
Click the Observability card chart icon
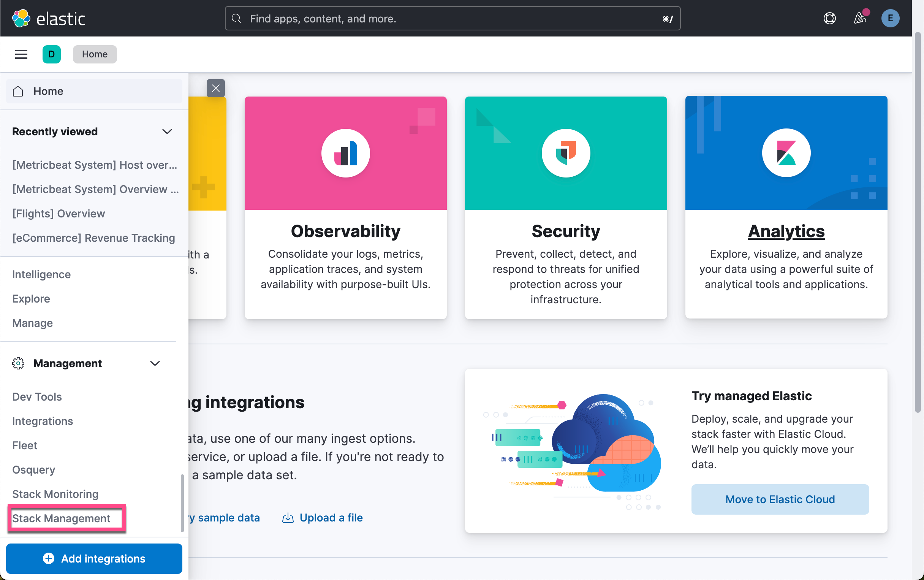click(345, 152)
